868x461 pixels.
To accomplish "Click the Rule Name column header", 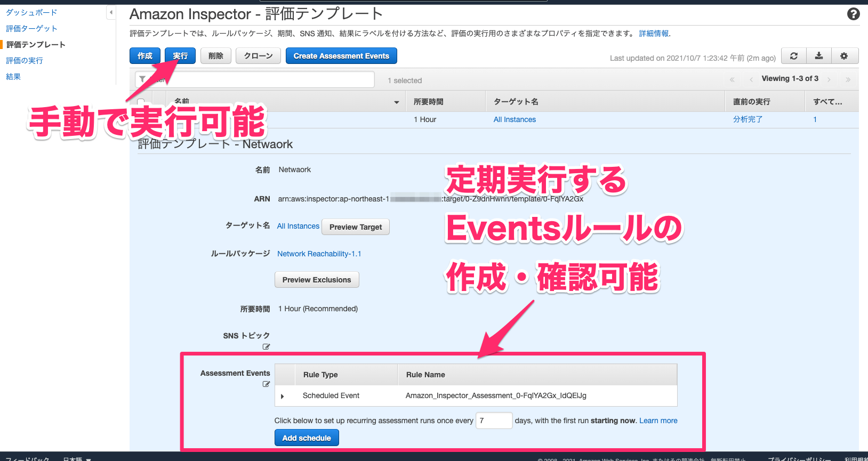I will coord(537,375).
